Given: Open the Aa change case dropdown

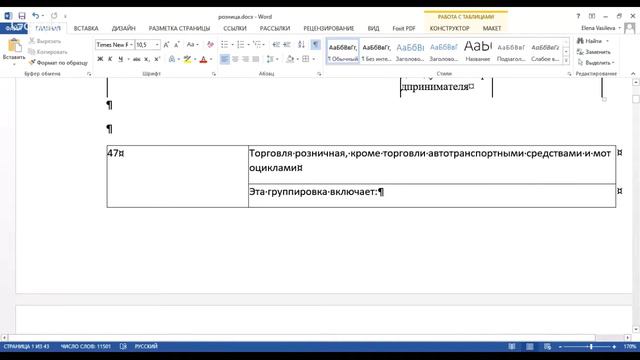Looking at the screenshot, I should pos(192,44).
